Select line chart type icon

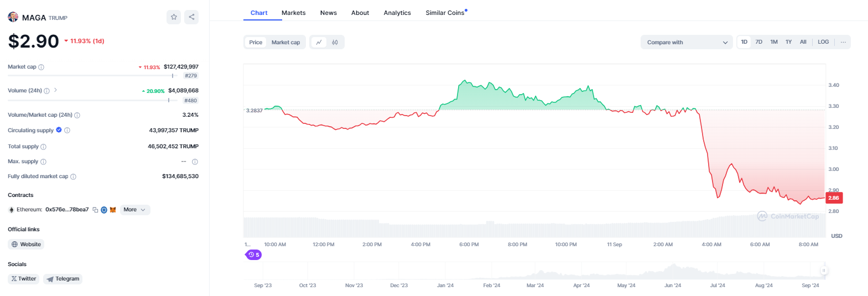319,43
